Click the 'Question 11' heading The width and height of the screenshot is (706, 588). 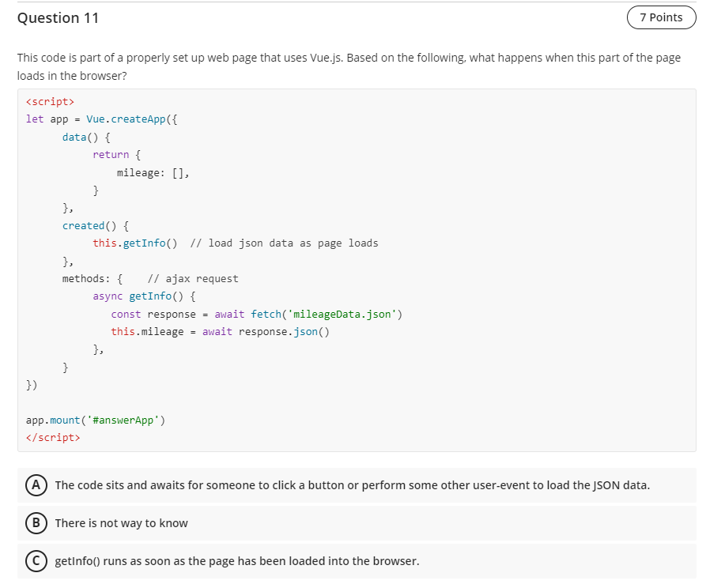58,17
